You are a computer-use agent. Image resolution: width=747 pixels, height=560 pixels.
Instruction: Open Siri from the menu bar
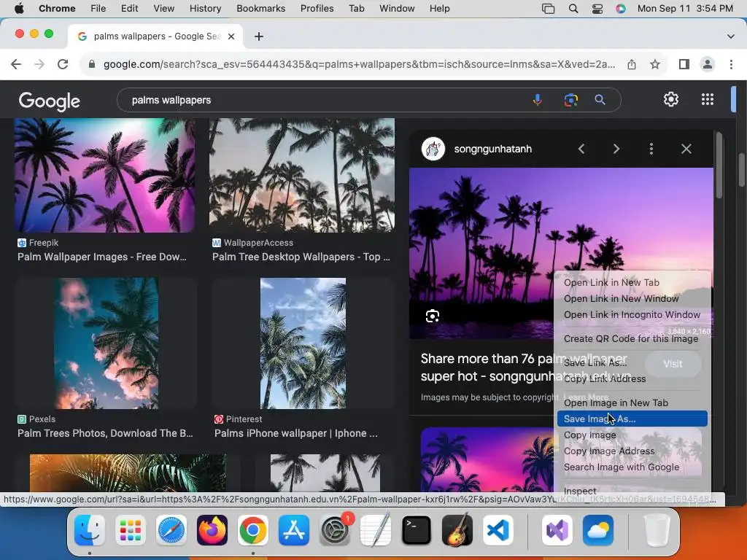click(x=620, y=9)
